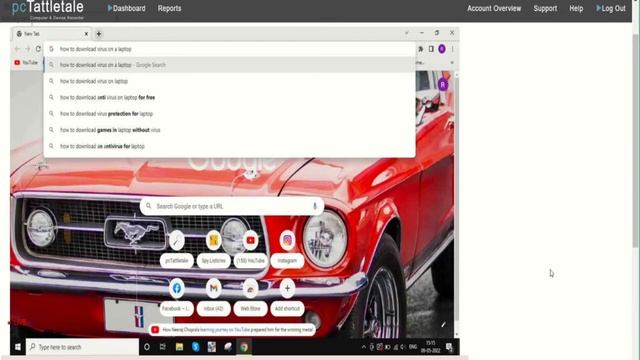Click the Google search box on page

click(232, 206)
